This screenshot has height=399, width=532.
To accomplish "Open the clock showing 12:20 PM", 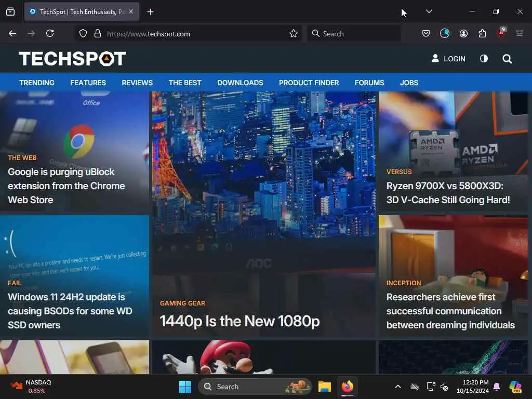I will point(472,387).
